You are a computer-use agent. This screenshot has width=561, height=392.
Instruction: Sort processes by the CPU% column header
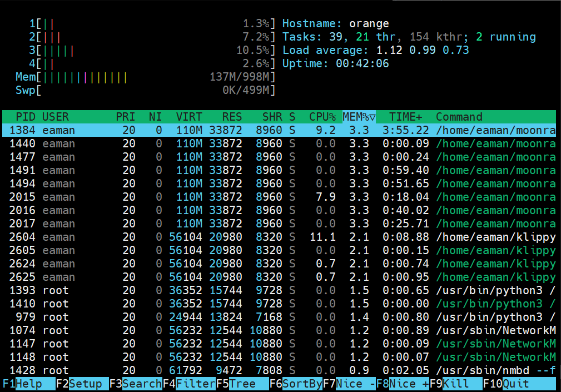(322, 117)
